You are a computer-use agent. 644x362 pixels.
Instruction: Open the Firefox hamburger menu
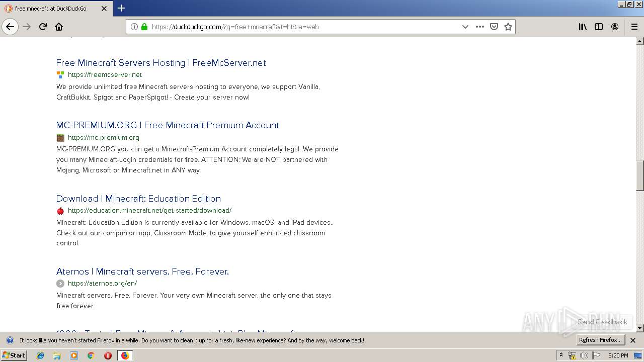634,27
